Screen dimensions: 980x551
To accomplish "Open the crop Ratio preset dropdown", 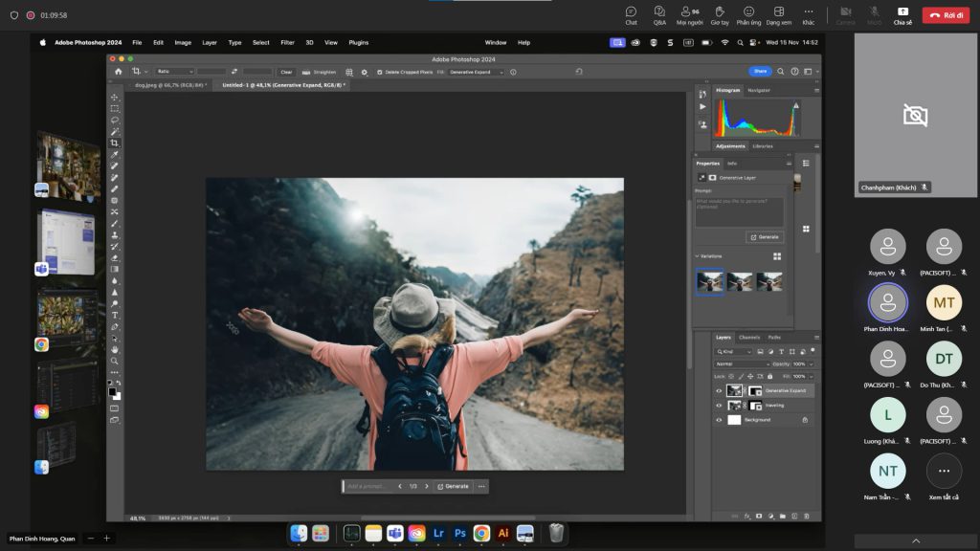I will (x=174, y=72).
